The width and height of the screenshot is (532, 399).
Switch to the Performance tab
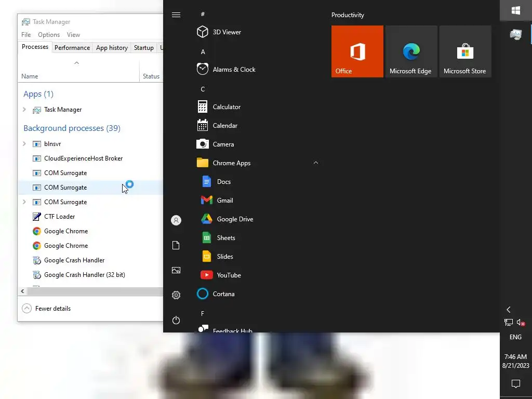click(x=72, y=48)
